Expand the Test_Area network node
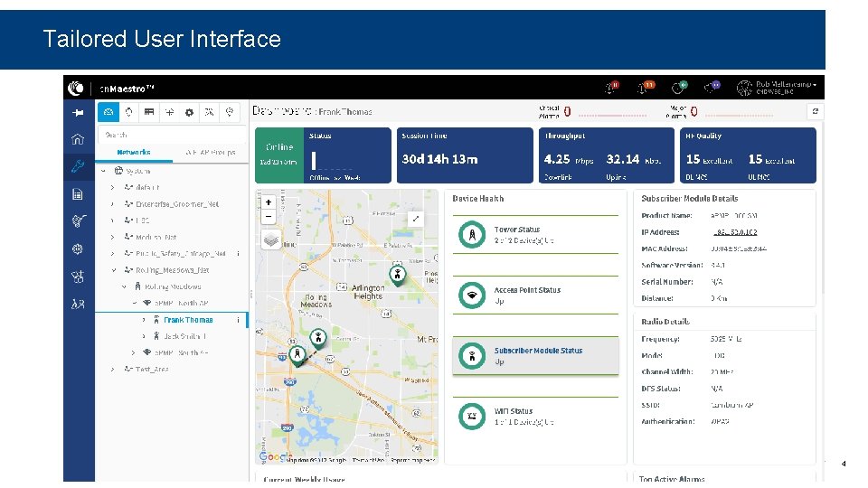Screen dimensions: 868x488 pyautogui.click(x=112, y=369)
